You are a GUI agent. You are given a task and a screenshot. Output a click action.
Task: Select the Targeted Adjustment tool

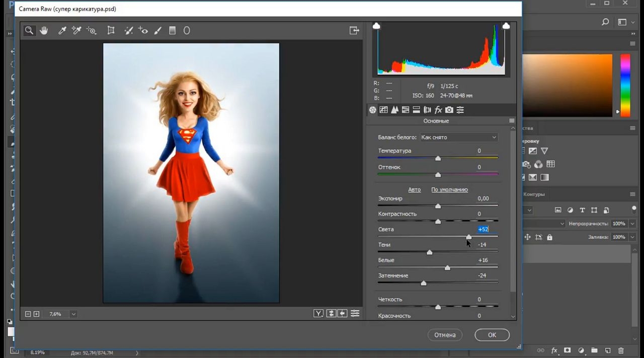(x=91, y=31)
